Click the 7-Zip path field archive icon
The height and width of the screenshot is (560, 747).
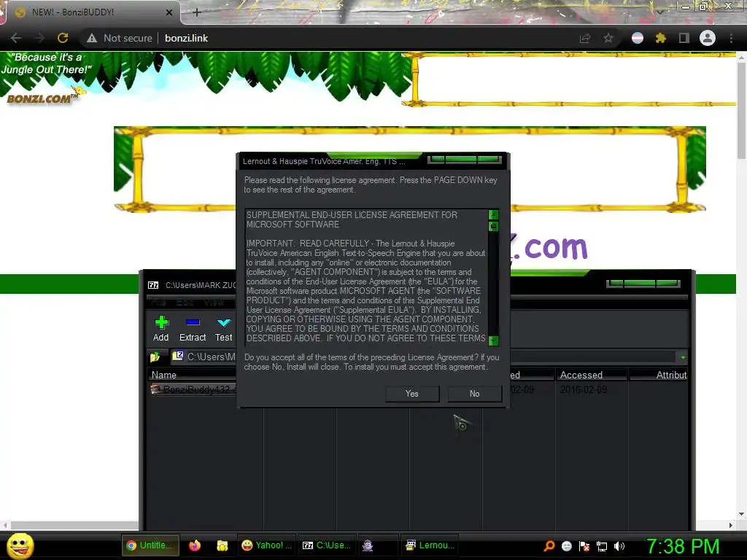tap(178, 356)
